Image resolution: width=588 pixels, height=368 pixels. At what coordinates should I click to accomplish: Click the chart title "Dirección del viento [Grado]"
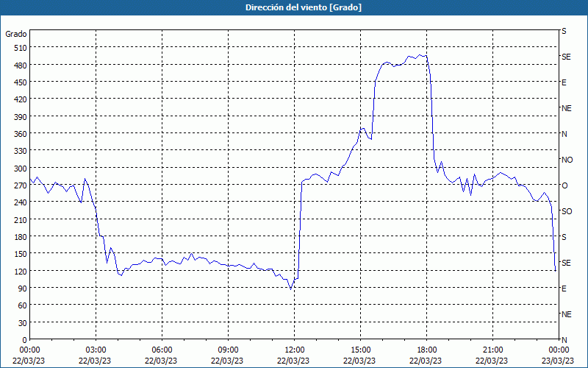pyautogui.click(x=304, y=7)
